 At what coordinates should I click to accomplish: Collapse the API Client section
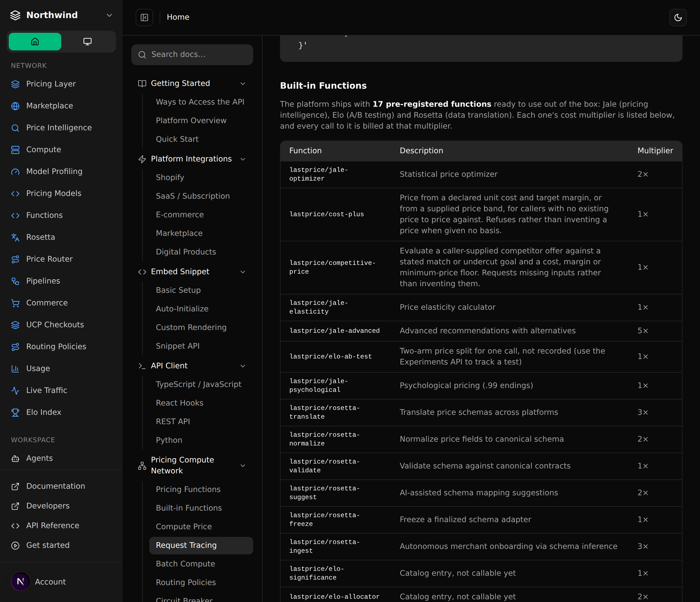click(243, 366)
